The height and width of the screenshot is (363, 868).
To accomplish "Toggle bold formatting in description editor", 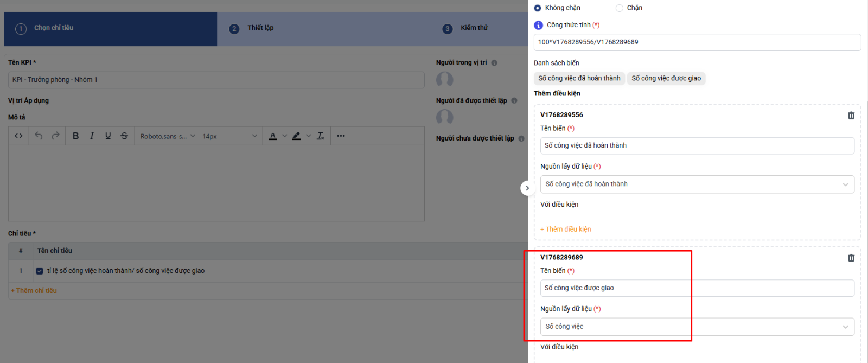I will [76, 136].
